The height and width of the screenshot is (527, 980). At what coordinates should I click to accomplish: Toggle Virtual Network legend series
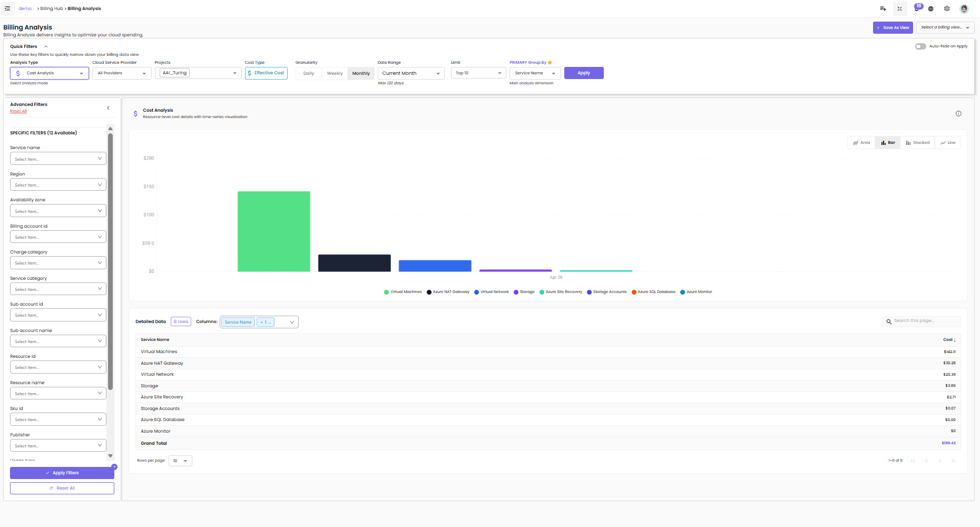pyautogui.click(x=492, y=292)
